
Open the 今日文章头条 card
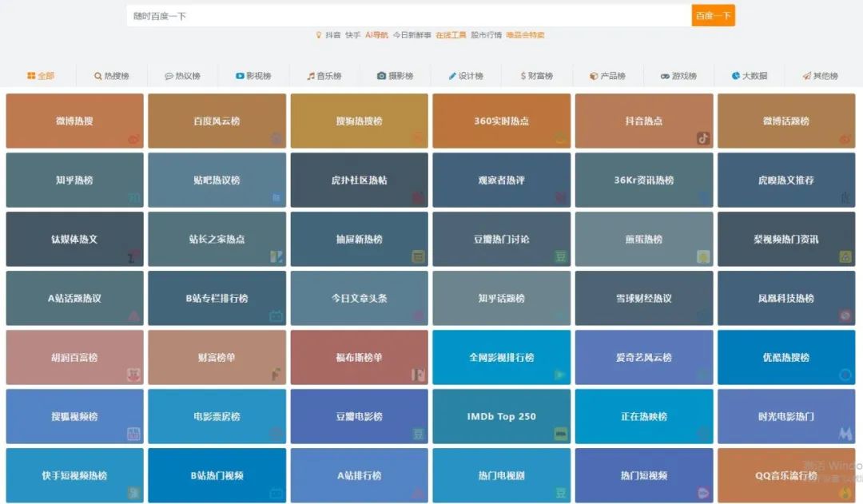click(360, 298)
